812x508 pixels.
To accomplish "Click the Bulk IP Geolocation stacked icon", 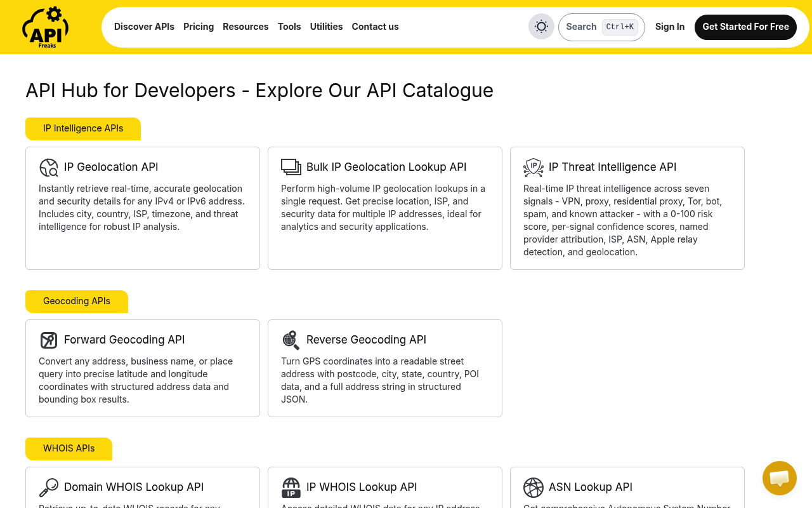I will (x=291, y=167).
